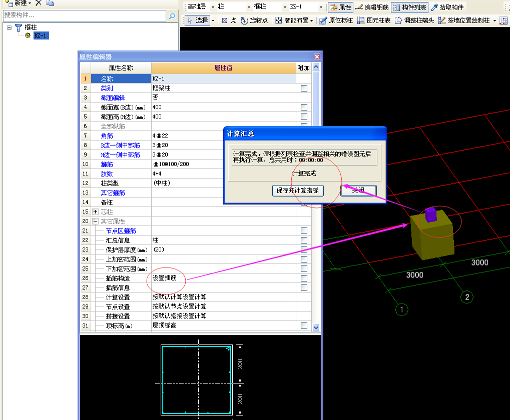The width and height of the screenshot is (510, 420).
Task: Click 原位标注 (In-place Annotation) tool
Action: point(336,20)
